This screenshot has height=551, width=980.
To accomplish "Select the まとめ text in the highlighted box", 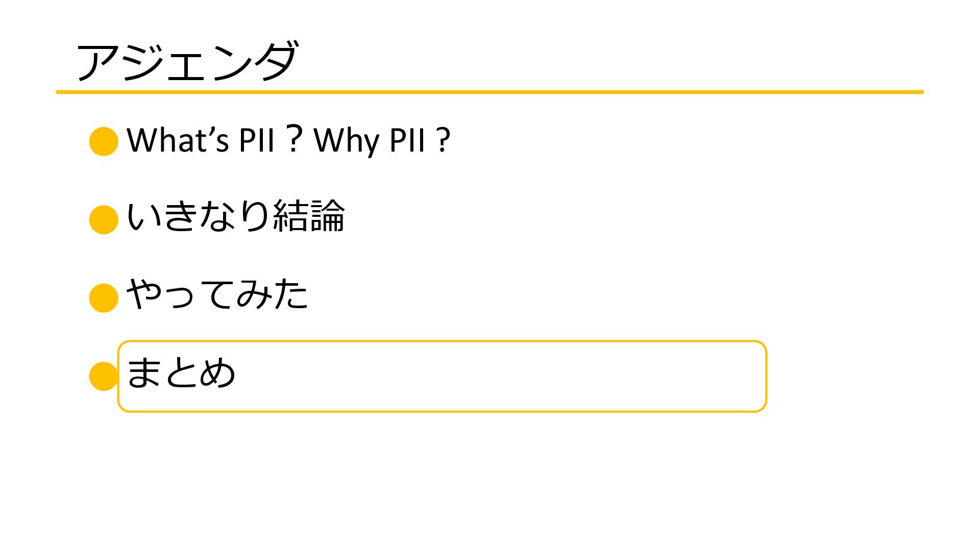I will [181, 372].
